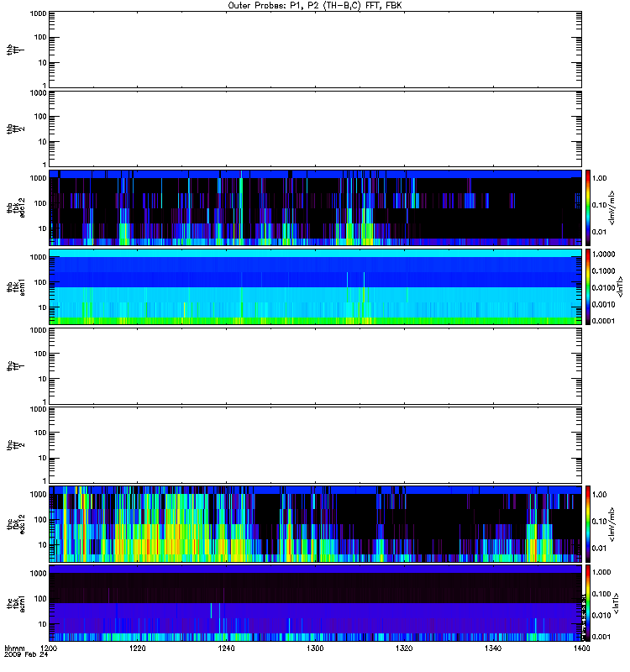Click the "thb fff 1" panel label

point(16,50)
